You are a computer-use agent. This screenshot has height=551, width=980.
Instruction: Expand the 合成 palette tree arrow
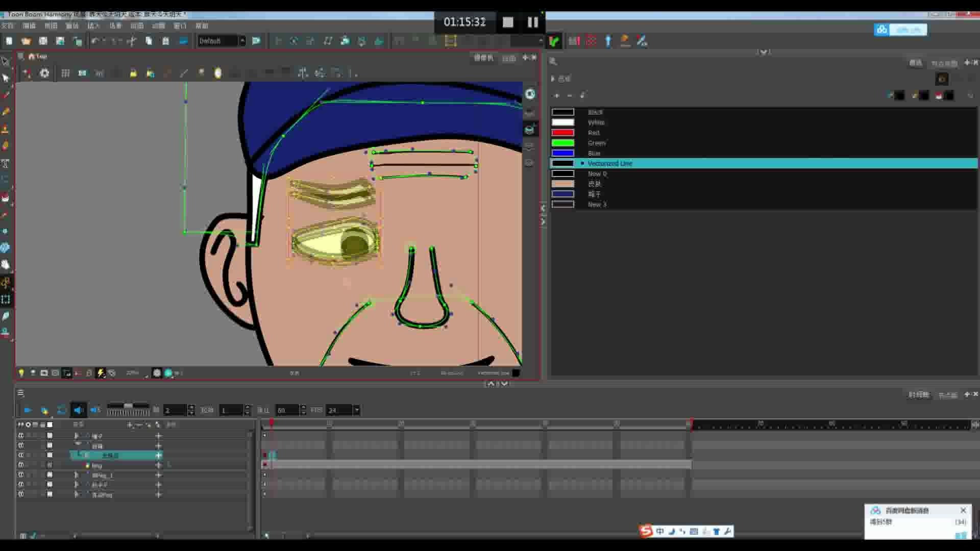pyautogui.click(x=553, y=79)
